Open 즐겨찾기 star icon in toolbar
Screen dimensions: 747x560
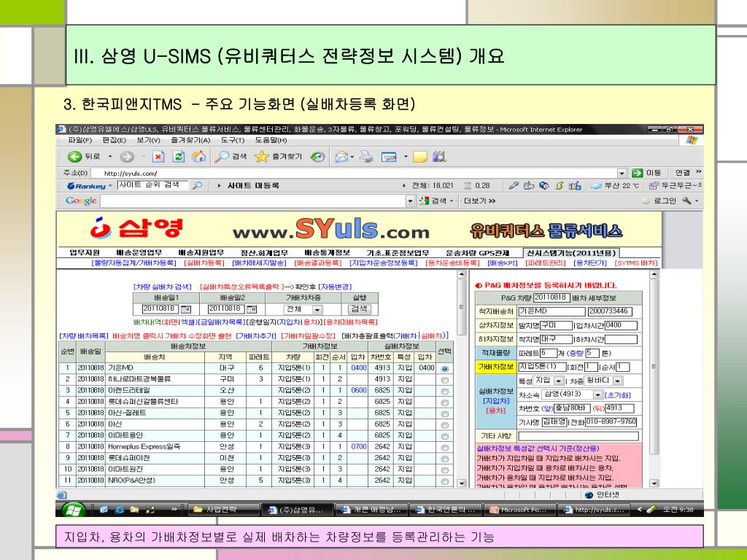tap(279, 157)
